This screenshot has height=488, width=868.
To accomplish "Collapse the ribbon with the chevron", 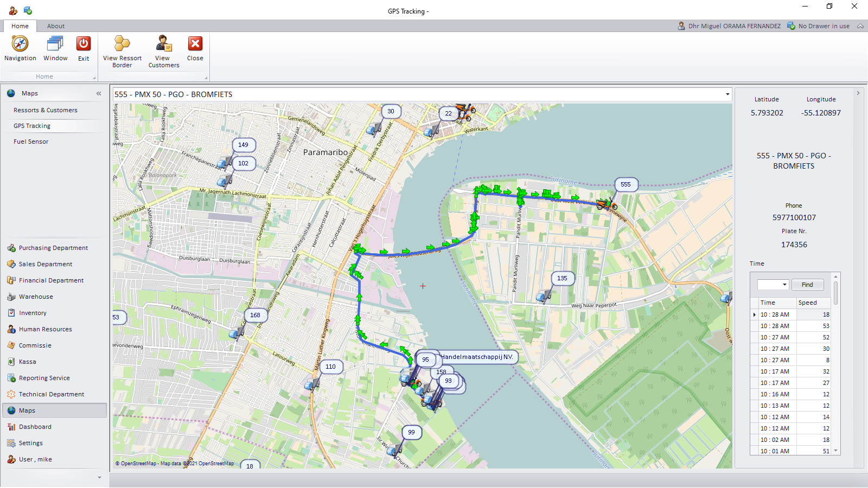I will [x=860, y=26].
